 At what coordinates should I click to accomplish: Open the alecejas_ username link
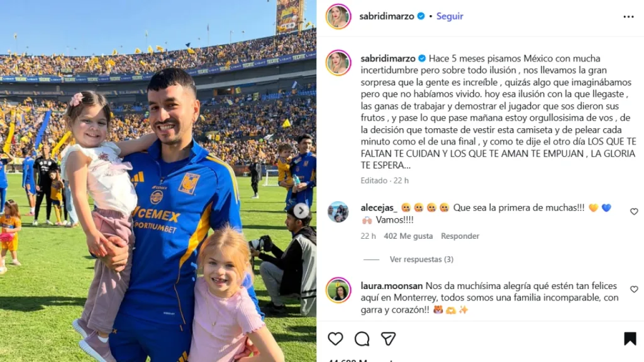379,207
